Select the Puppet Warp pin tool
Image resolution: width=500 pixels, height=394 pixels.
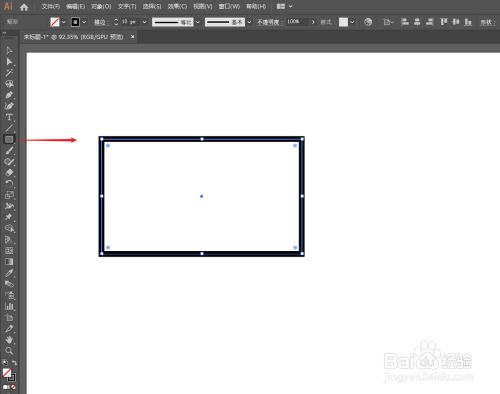pos(9,217)
